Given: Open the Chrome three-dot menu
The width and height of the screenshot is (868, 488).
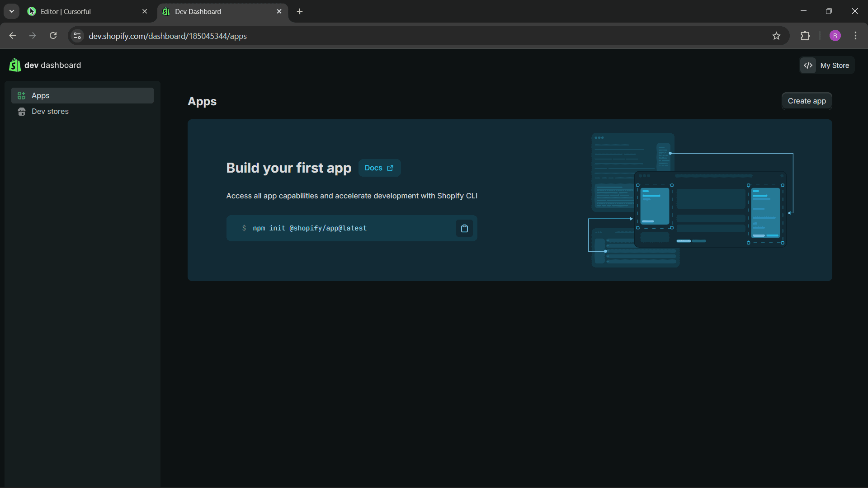Looking at the screenshot, I should pos(855,36).
